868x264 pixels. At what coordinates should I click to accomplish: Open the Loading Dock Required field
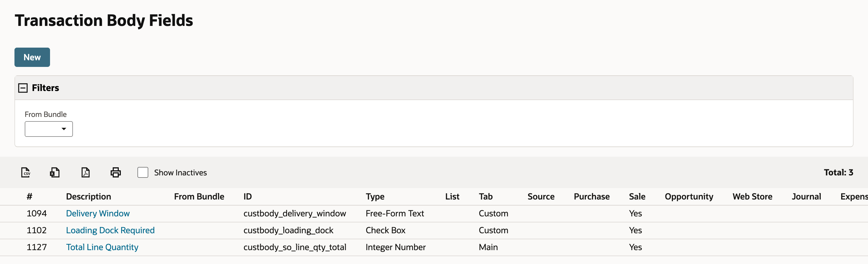(110, 230)
